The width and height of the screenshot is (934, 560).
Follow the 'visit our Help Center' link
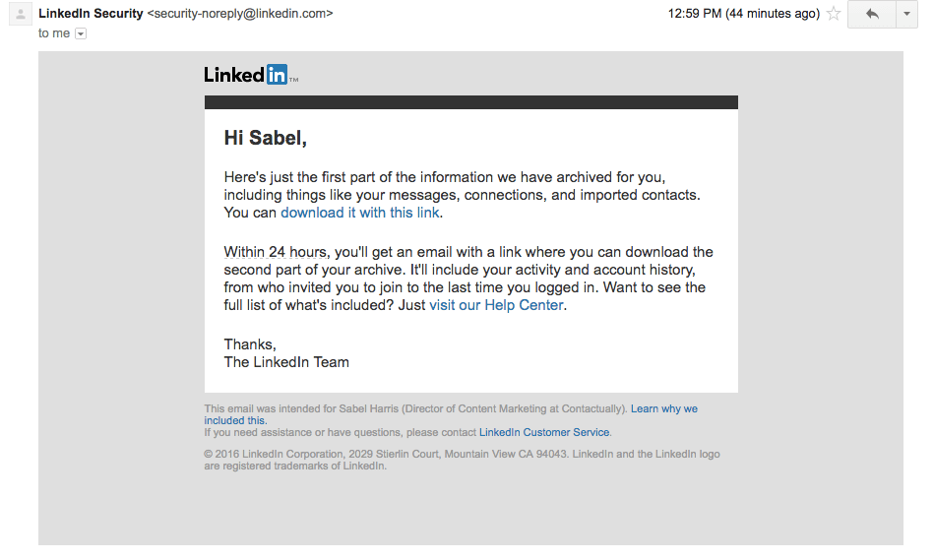coord(496,305)
